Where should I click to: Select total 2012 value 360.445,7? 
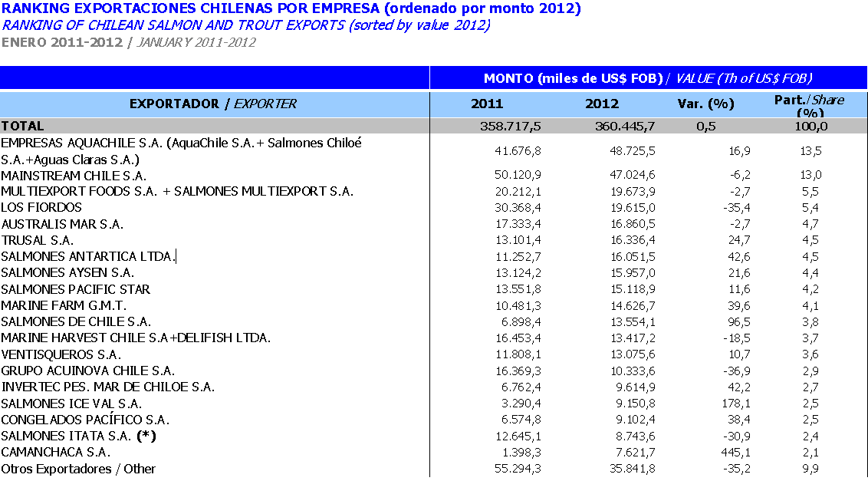point(625,126)
